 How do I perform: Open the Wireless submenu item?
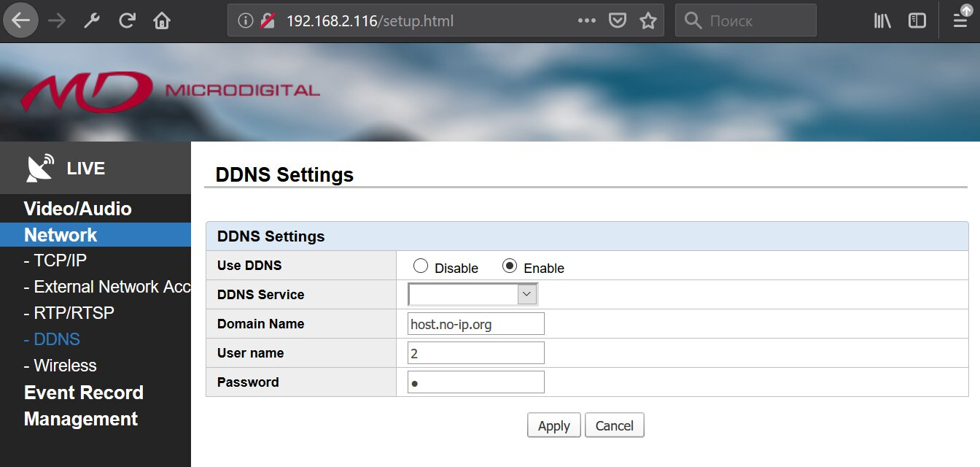[x=61, y=366]
